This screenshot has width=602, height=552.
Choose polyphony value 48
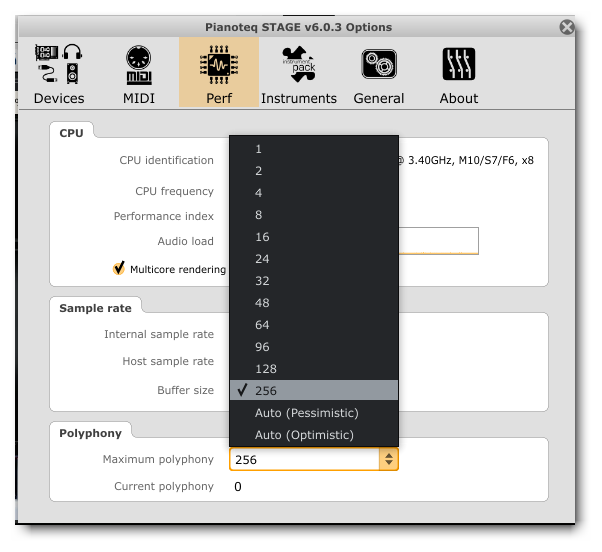click(314, 303)
